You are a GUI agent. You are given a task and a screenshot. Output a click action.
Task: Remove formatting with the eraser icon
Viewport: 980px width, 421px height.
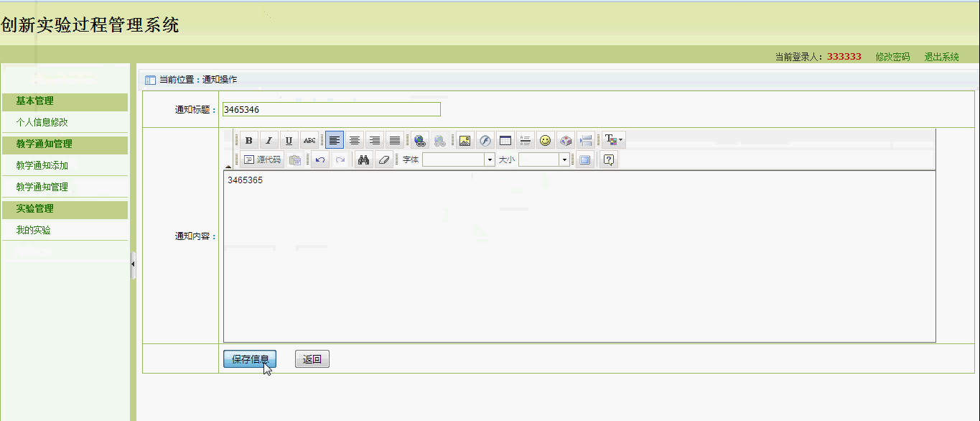384,159
